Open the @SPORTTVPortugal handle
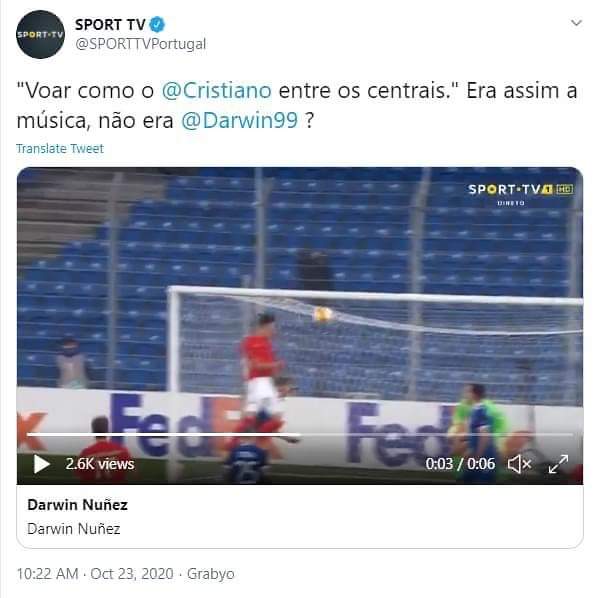The image size is (598, 598). (x=141, y=44)
